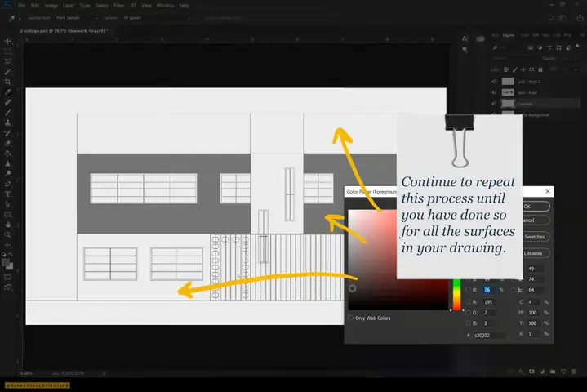587x392 pixels.
Task: Open the Sample All Layers dropdown
Action: click(157, 18)
